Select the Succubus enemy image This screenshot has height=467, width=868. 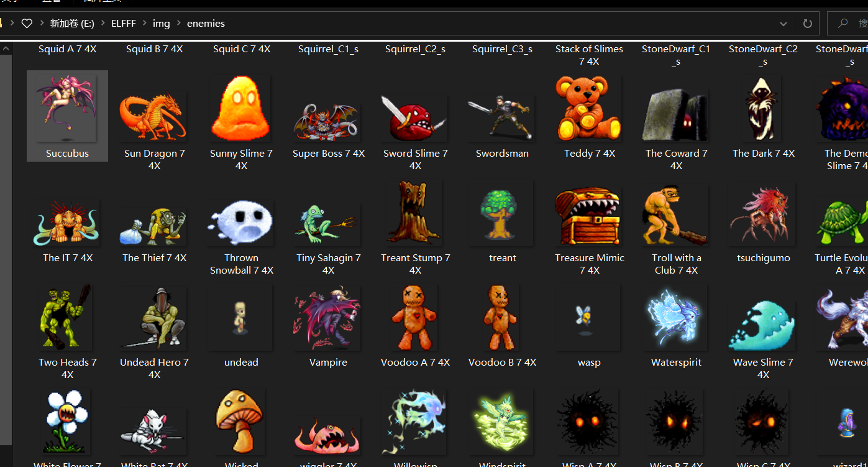coord(67,116)
